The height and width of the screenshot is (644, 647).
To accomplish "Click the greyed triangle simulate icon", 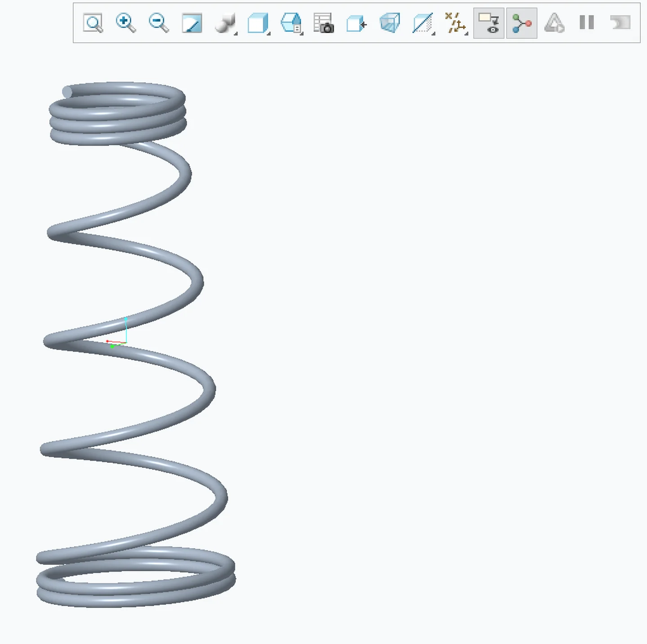I will pyautogui.click(x=554, y=23).
